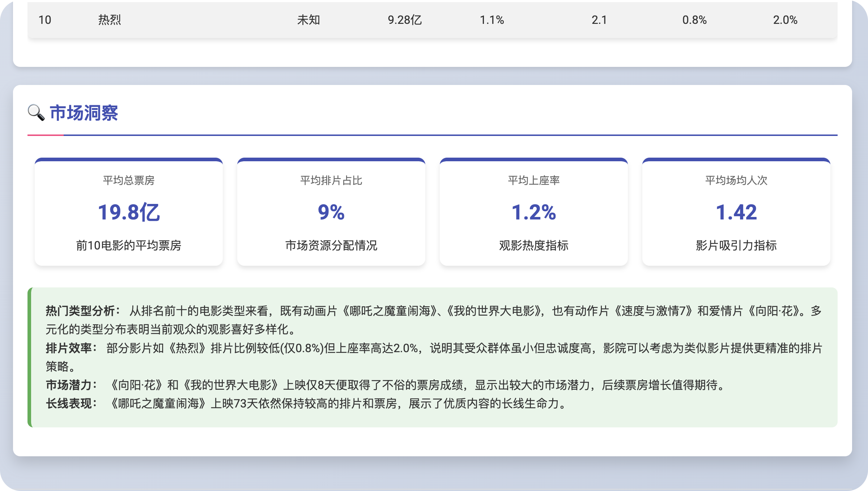Select the 平均排片占比 card
The image size is (868, 491).
click(331, 180)
